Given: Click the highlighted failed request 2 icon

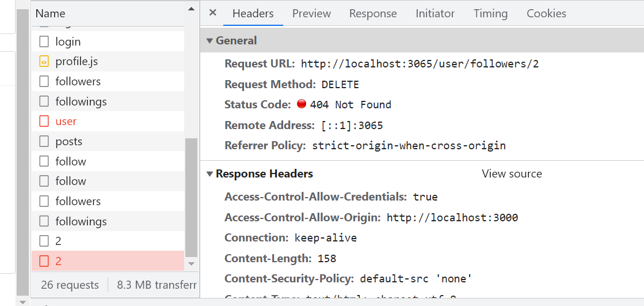Looking at the screenshot, I should click(44, 262).
